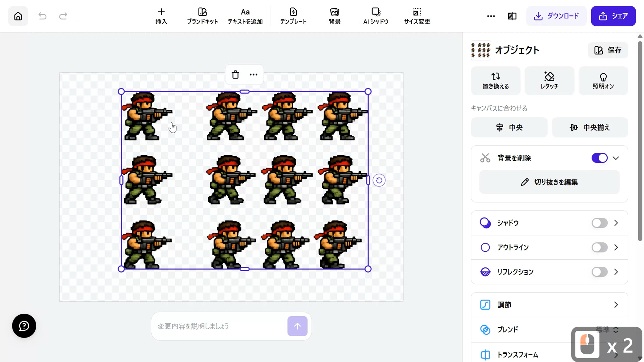This screenshot has width=644, height=362.
Task: Click the トランスフォーム transform icon
Action: 485,355
